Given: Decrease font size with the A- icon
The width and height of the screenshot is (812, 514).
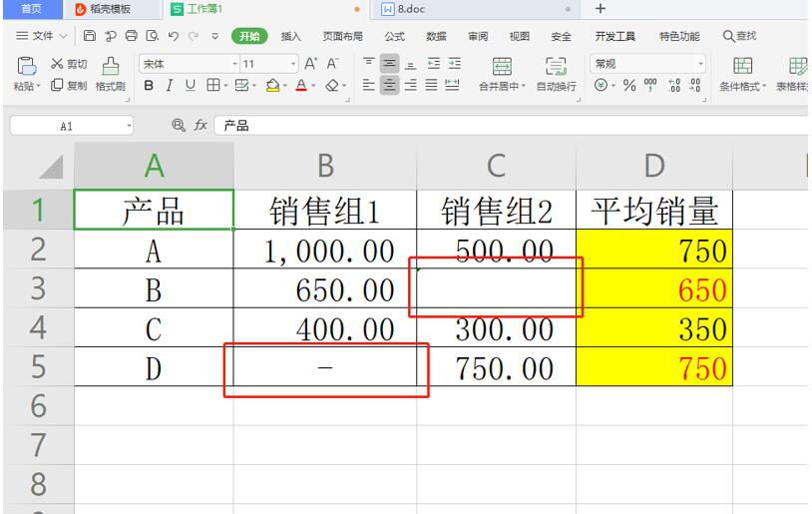Looking at the screenshot, I should point(332,64).
